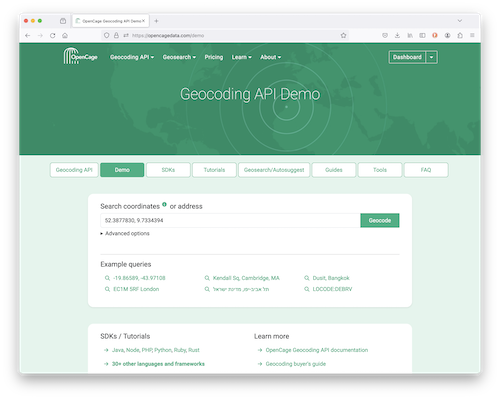The height and width of the screenshot is (399, 500).
Task: Open Geocoding buyer's guide link
Action: 296,364
